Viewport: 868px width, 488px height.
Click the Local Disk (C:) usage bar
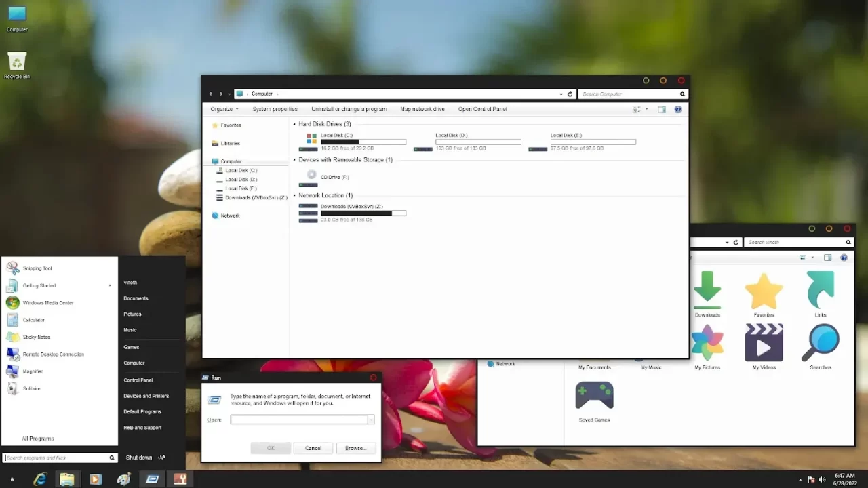click(x=363, y=142)
